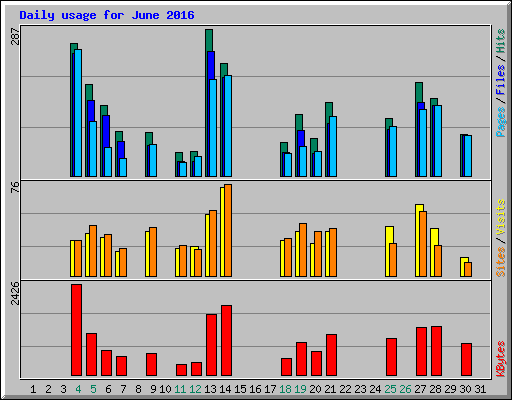Select the red KBytes bar for day 28

(436, 351)
